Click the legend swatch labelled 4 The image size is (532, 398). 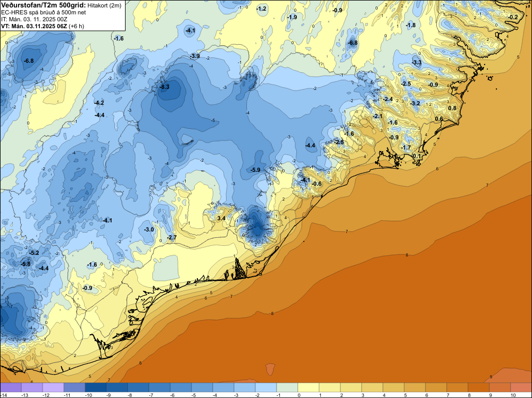point(393,387)
